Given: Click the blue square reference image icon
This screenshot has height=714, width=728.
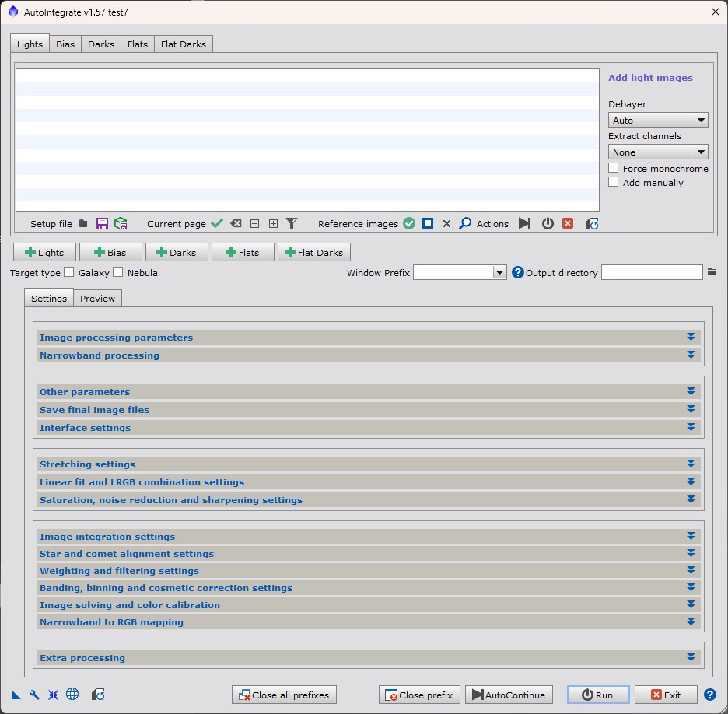Looking at the screenshot, I should tap(428, 224).
